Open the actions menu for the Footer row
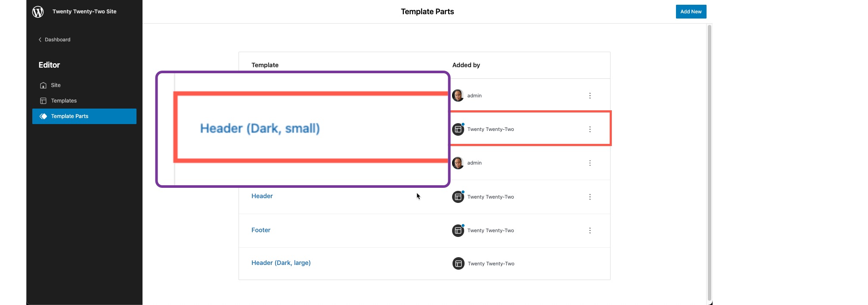Image resolution: width=868 pixels, height=305 pixels. [x=590, y=230]
